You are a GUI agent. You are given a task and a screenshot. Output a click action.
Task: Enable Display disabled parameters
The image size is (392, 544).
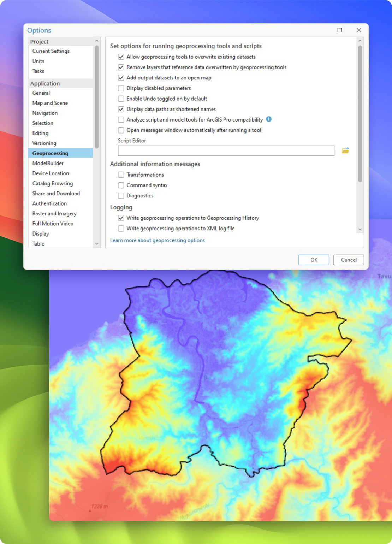[x=121, y=88]
